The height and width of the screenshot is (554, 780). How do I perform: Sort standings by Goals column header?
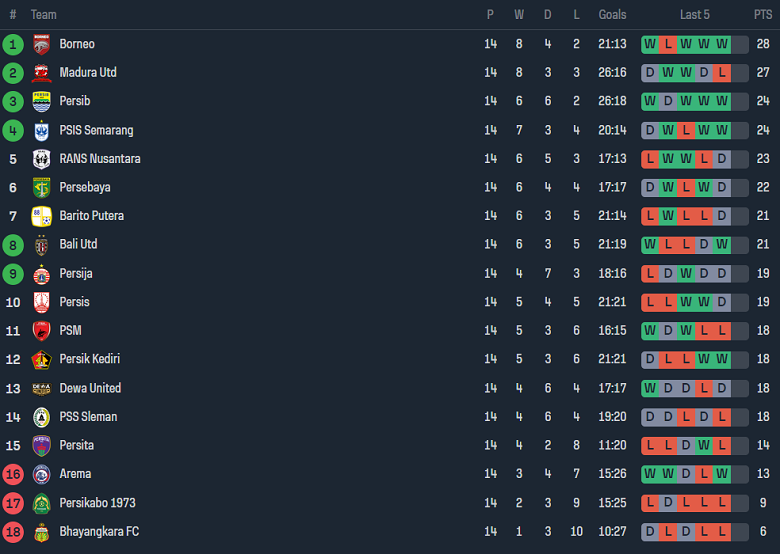pos(612,15)
